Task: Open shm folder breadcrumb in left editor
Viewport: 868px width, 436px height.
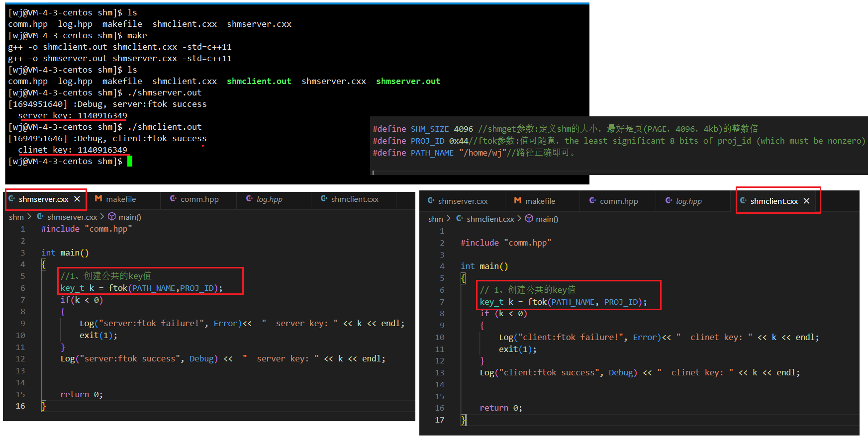Action: (16, 217)
